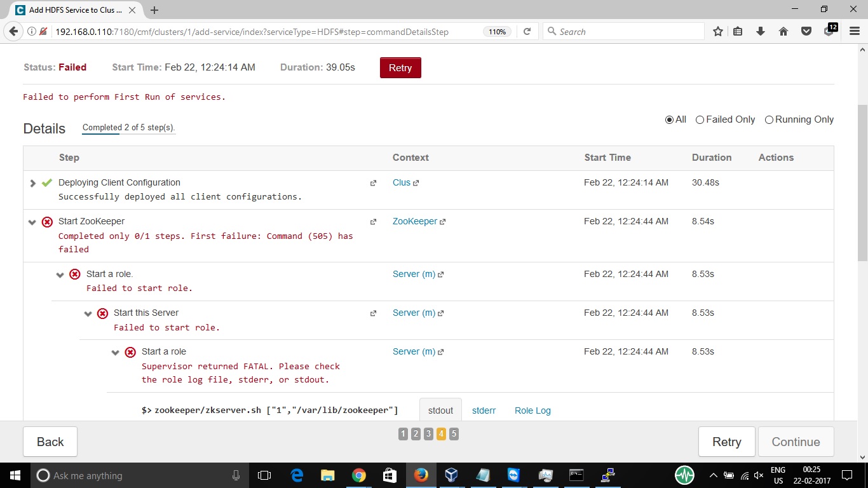The width and height of the screenshot is (868, 488).
Task: Open the Clus context link external icon
Action: point(416,182)
